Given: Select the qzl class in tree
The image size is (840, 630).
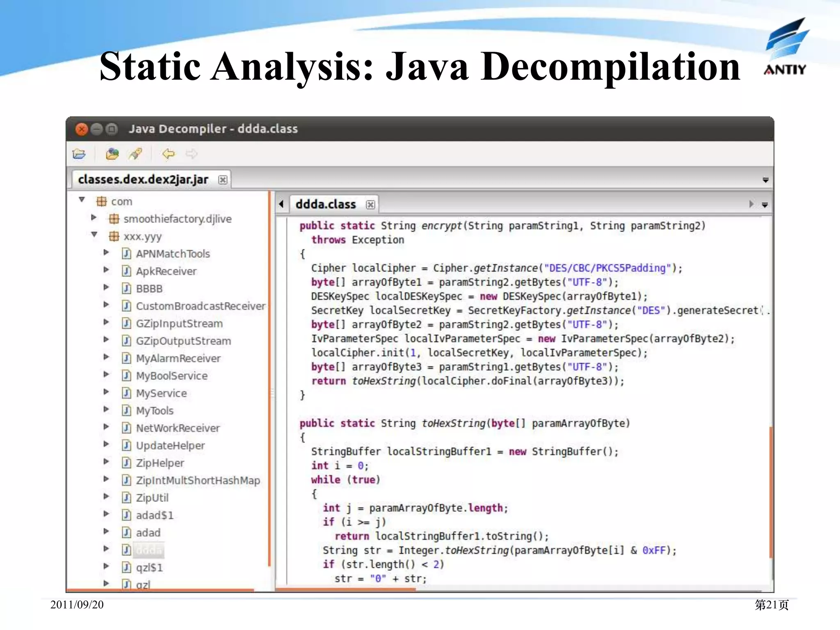Looking at the screenshot, I should (143, 584).
